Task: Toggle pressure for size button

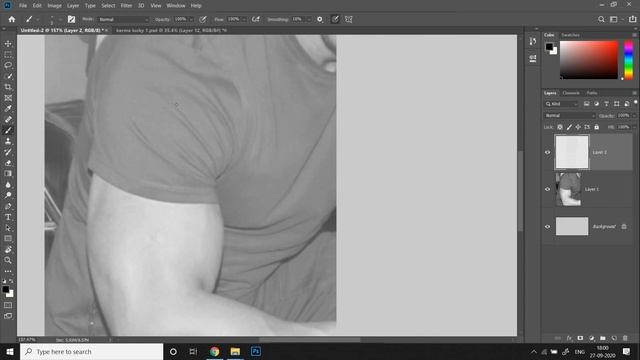Action: [335, 19]
